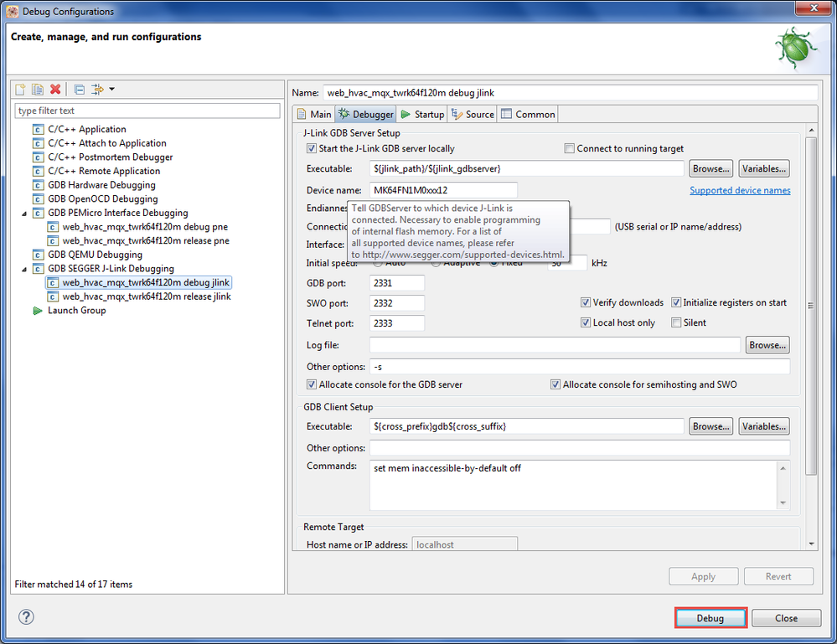Toggle Initialize registers on start checkbox
Screen dimensions: 837x644
(x=676, y=302)
